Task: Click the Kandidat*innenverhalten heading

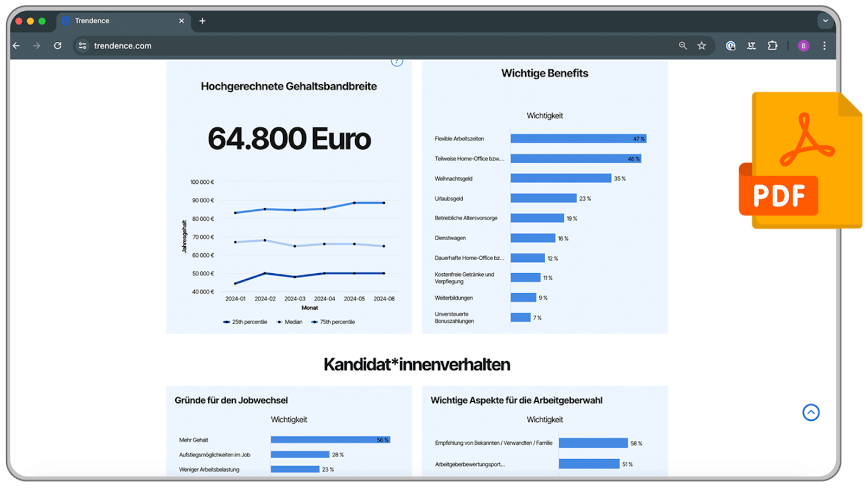Action: click(x=417, y=364)
